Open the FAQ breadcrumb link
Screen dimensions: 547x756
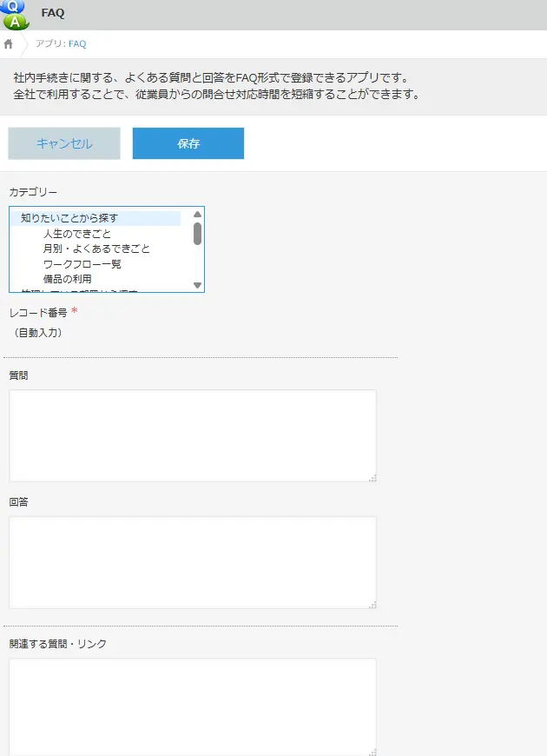click(77, 43)
